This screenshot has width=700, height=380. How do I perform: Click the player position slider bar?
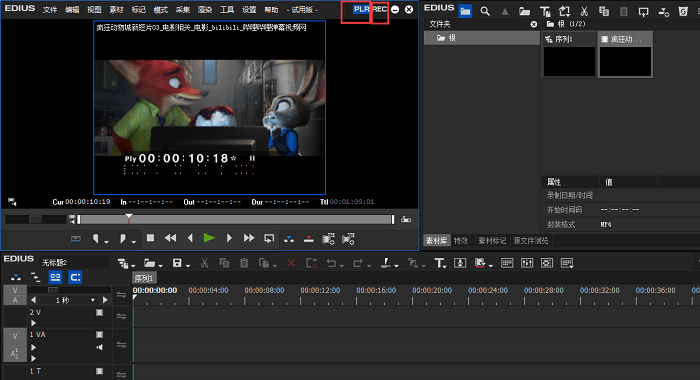pos(236,219)
